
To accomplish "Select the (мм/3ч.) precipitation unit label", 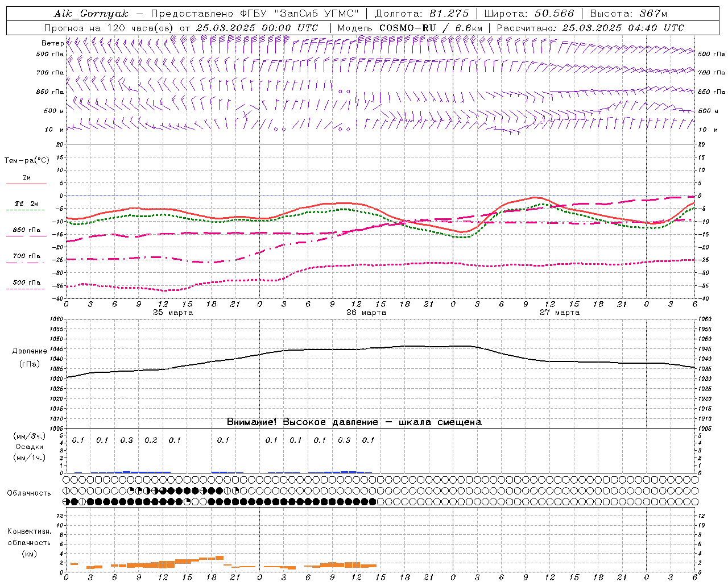I will click(x=30, y=436).
